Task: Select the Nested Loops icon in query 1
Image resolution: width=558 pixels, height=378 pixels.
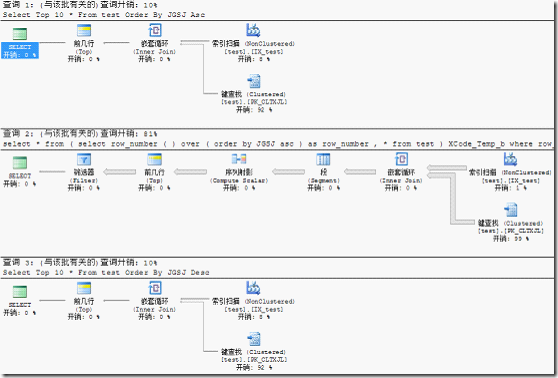Action: coord(155,30)
